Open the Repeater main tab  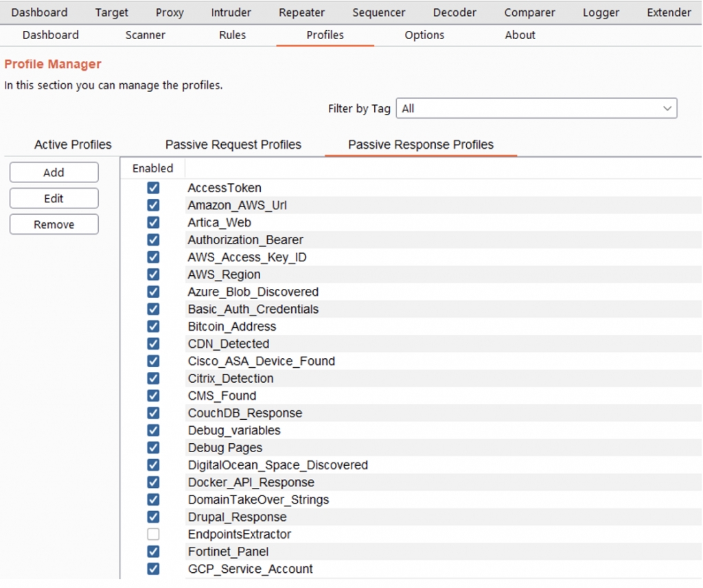(301, 12)
